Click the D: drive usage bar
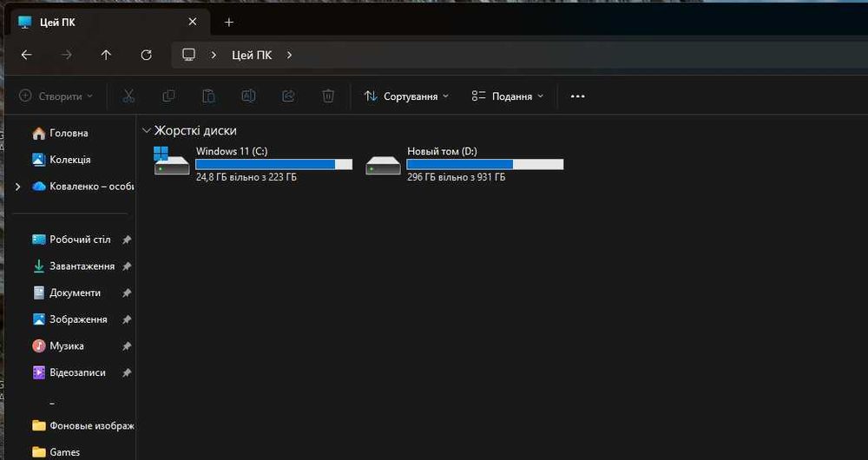This screenshot has height=460, width=868. pyautogui.click(x=485, y=164)
